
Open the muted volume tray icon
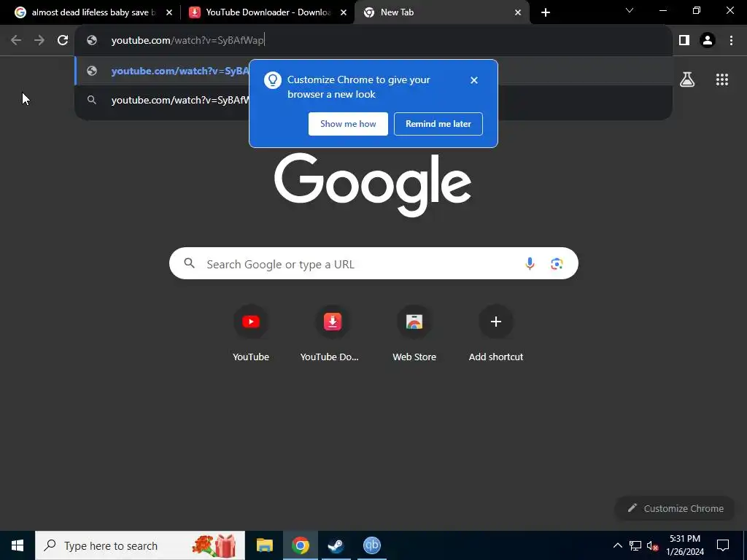coord(652,545)
